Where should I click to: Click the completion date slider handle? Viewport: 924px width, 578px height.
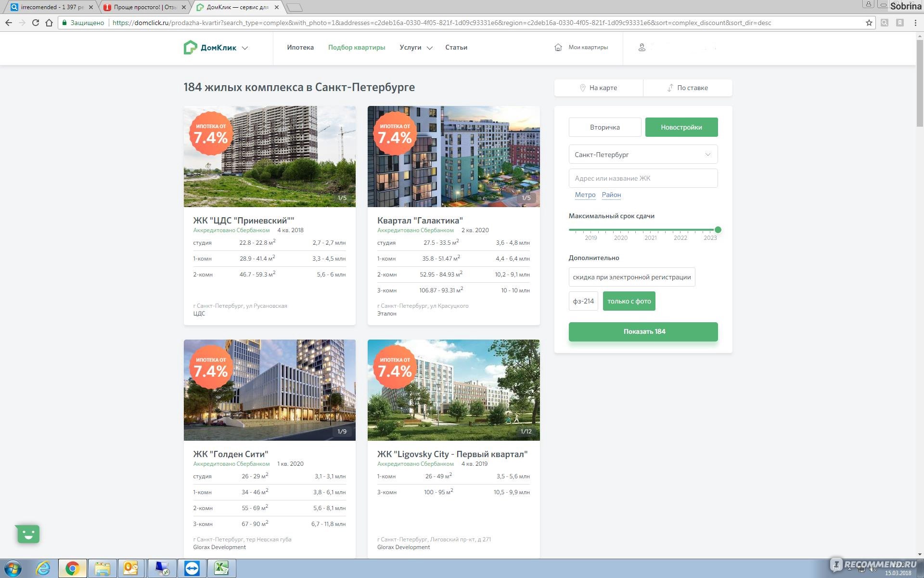(718, 230)
